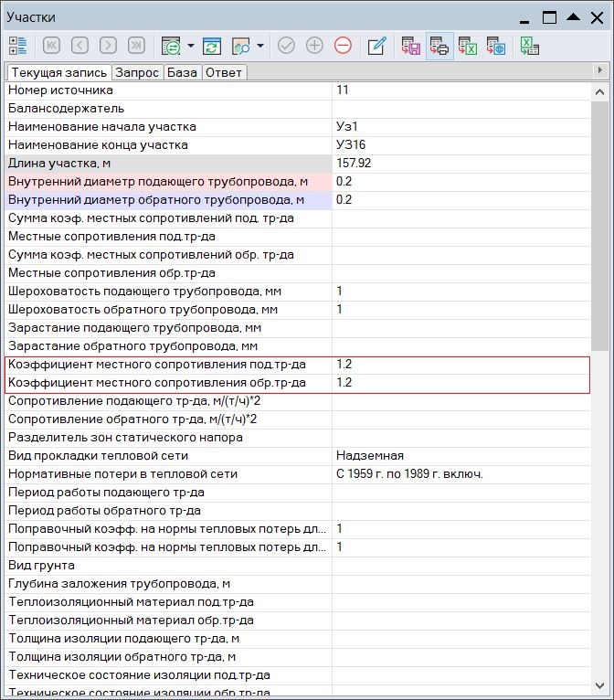
Task: Switch to the Запрос tab
Action: pos(137,72)
